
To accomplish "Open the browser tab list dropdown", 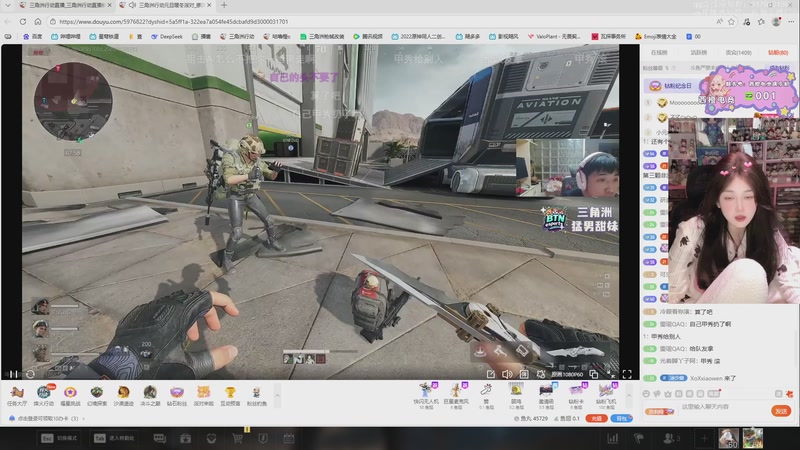I will click(8, 5).
